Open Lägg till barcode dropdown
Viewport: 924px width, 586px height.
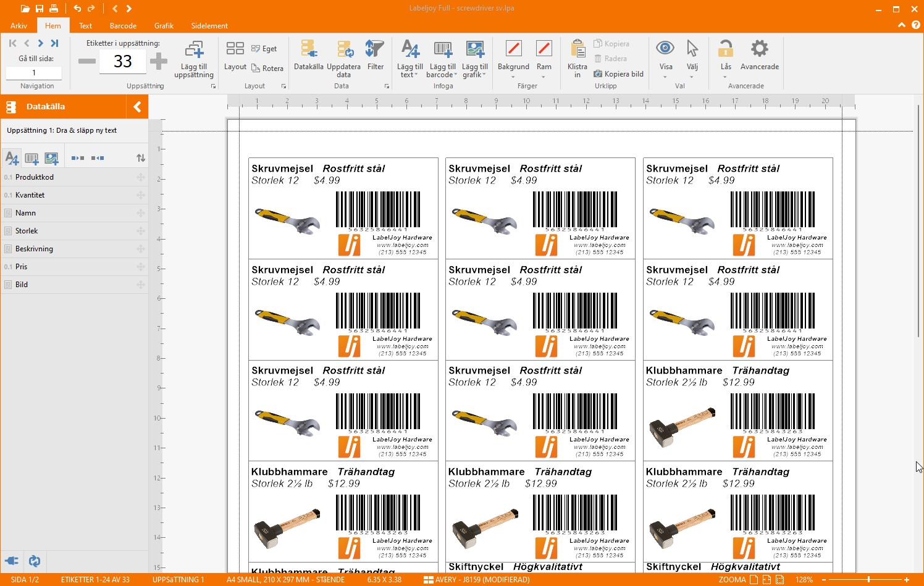pos(443,59)
